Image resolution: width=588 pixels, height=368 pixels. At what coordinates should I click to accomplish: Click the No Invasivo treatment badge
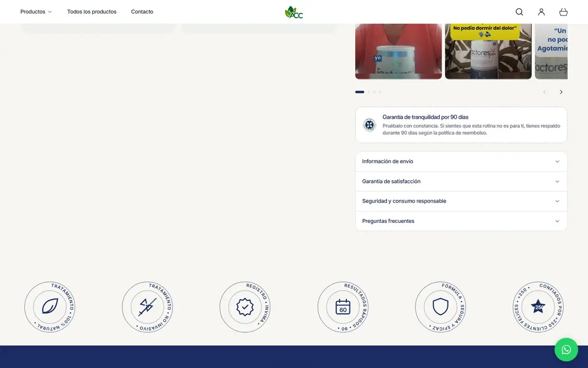click(x=147, y=307)
